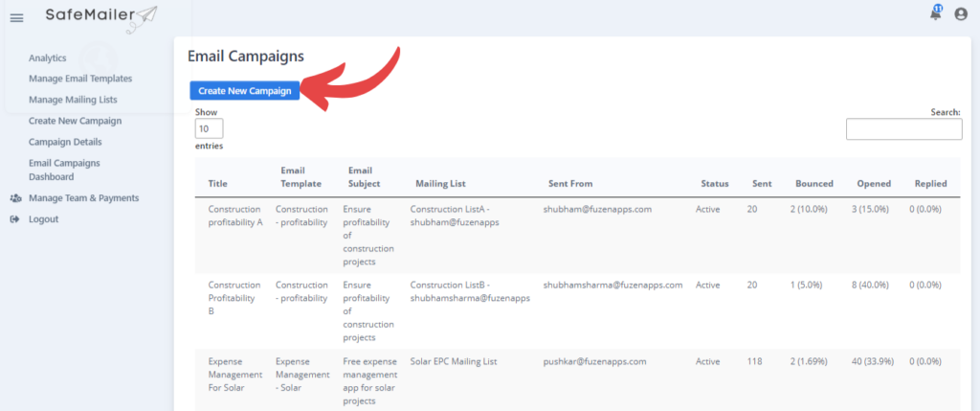
Task: Sort by Mailing List column header
Action: tap(440, 184)
